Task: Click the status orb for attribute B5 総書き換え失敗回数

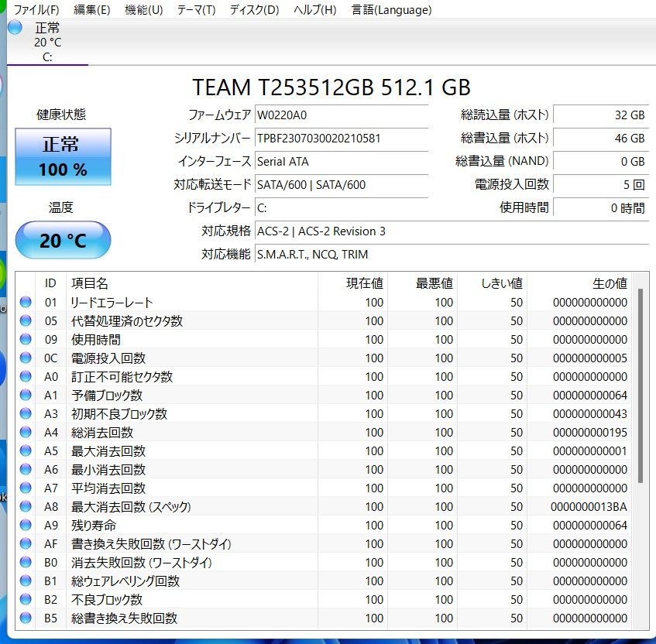Action: coord(26,618)
